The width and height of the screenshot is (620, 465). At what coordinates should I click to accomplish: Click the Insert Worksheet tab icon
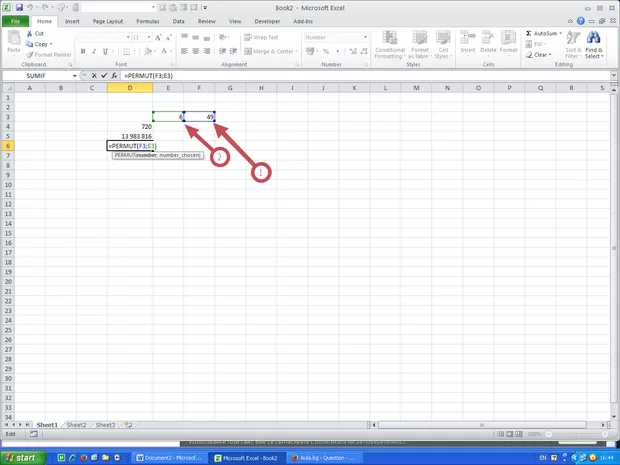point(128,425)
